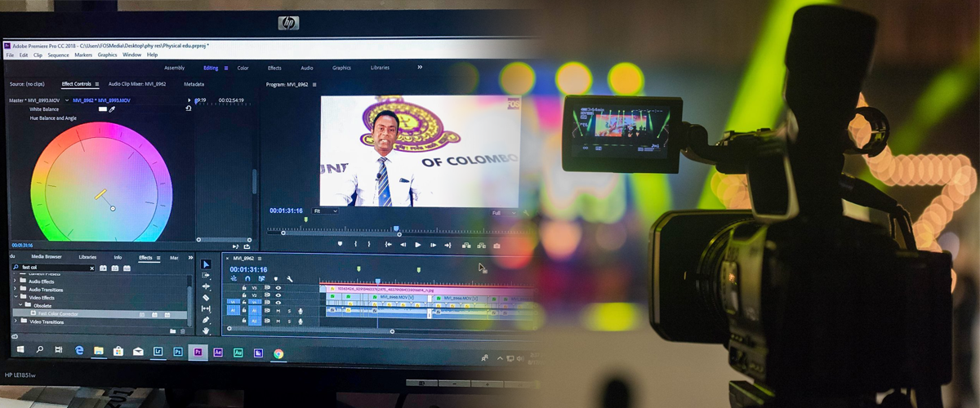980x408 pixels.
Task: Open the Sequence menu
Action: tap(58, 55)
